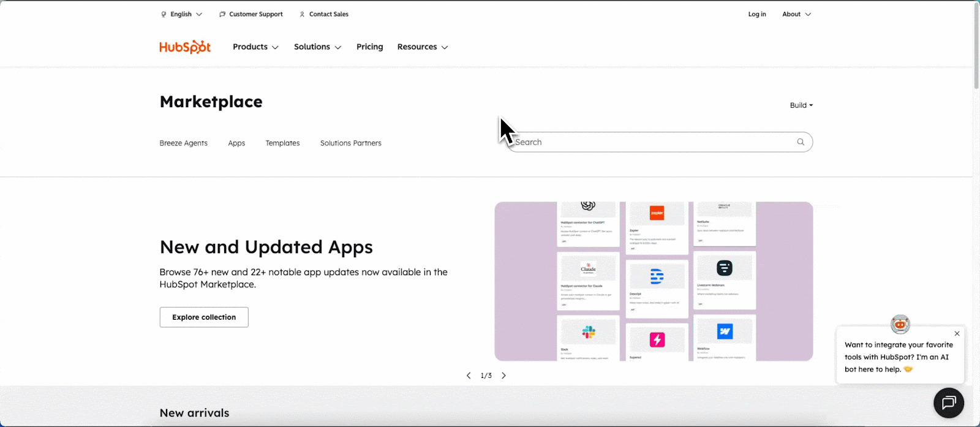The image size is (980, 427).
Task: Click the Claude logo in the carousel image
Action: click(x=589, y=269)
